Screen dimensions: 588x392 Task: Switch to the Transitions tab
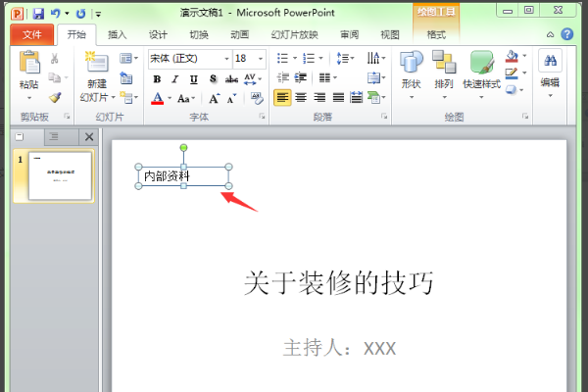199,35
